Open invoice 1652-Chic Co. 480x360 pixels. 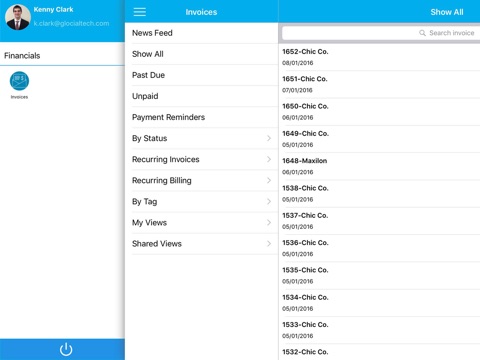point(379,57)
